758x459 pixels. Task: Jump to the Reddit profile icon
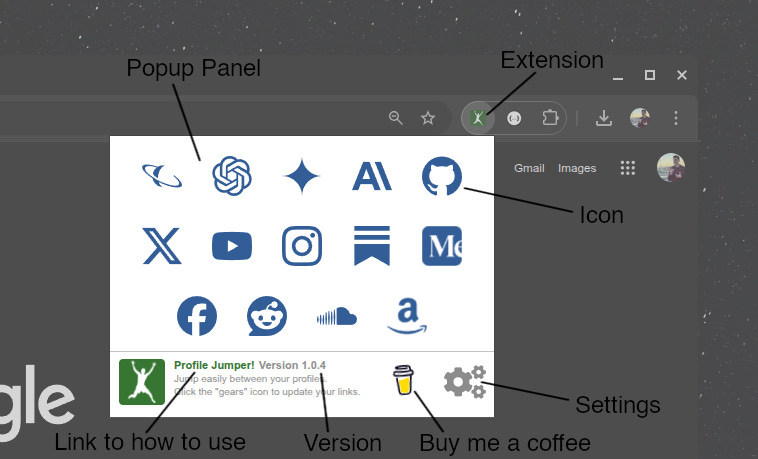tap(267, 316)
